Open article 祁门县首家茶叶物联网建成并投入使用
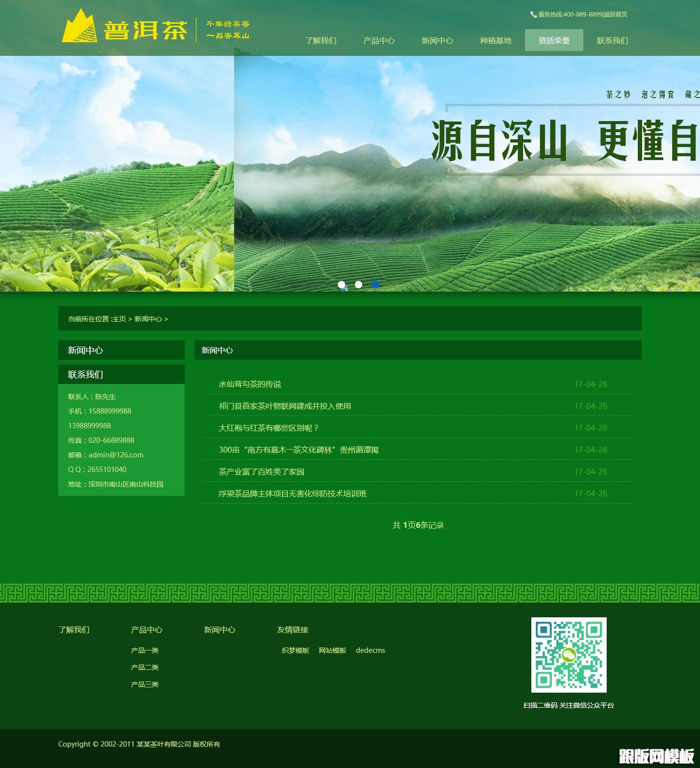The image size is (700, 768). coord(285,406)
